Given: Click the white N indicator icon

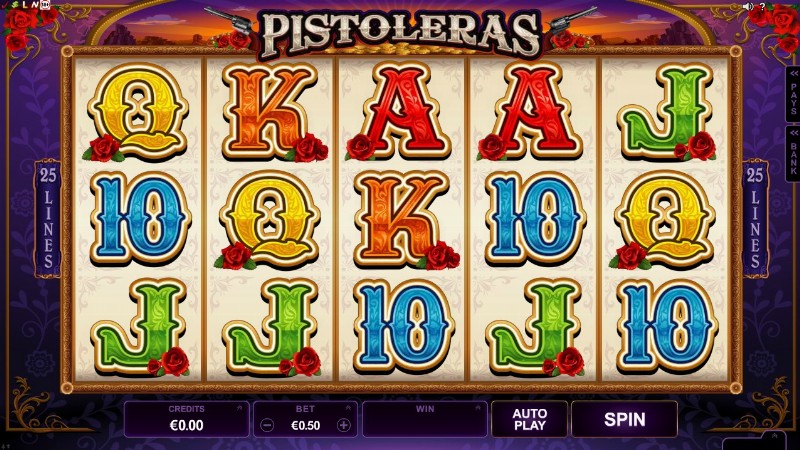Looking at the screenshot, I should 35,5.
